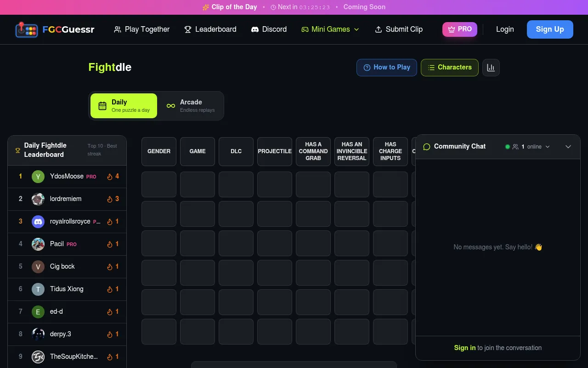Click ed-d's green E avatar

click(38, 312)
